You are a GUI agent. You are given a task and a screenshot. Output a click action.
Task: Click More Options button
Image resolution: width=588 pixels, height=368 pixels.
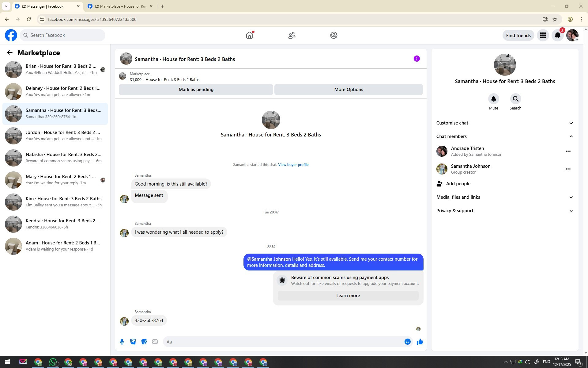(349, 90)
